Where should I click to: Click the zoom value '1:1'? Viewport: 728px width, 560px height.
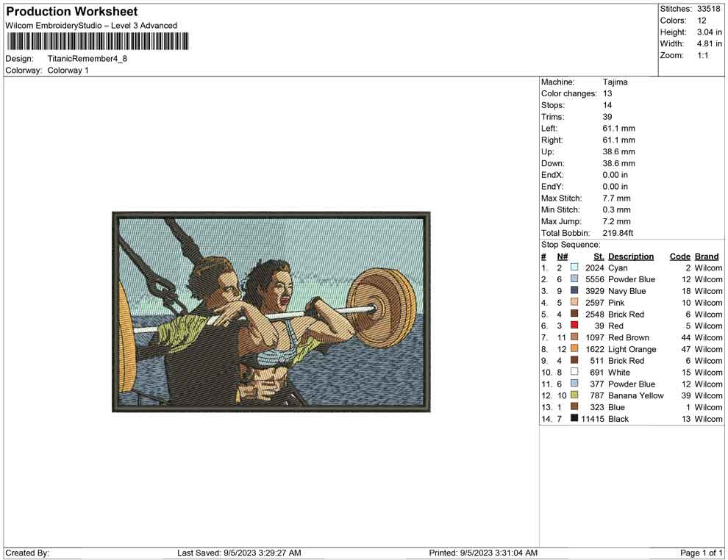702,55
